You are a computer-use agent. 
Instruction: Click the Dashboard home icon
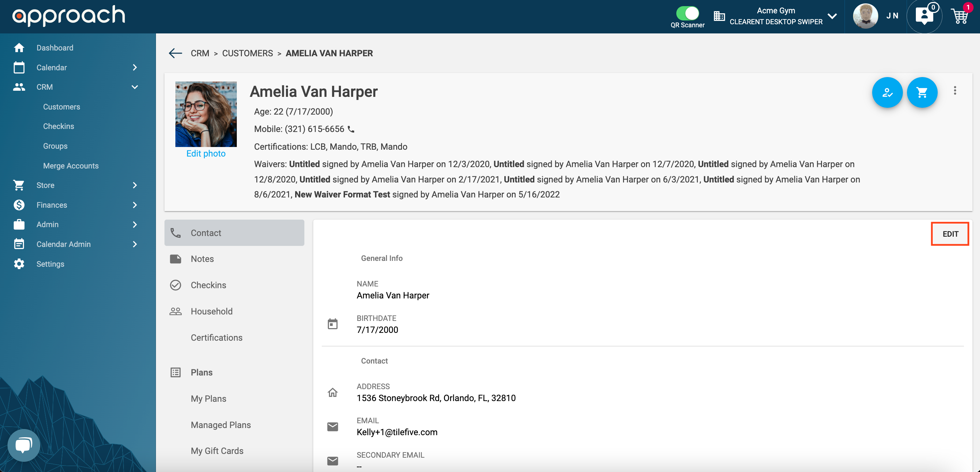pyautogui.click(x=19, y=47)
